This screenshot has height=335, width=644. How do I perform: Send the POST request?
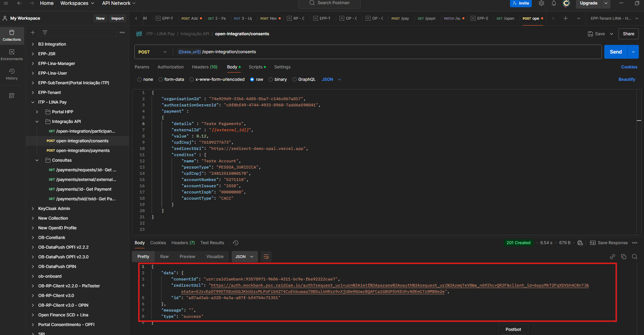tap(616, 52)
